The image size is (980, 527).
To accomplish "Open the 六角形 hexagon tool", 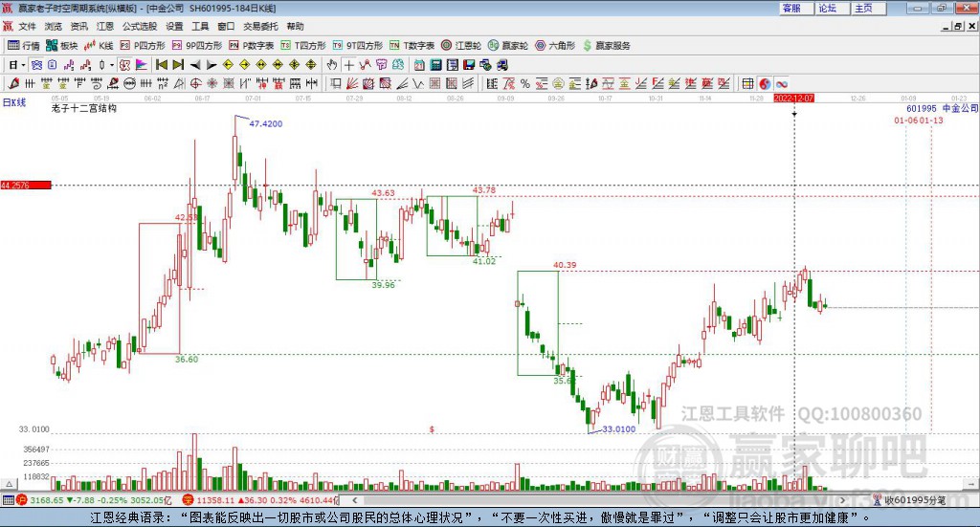I will (555, 46).
